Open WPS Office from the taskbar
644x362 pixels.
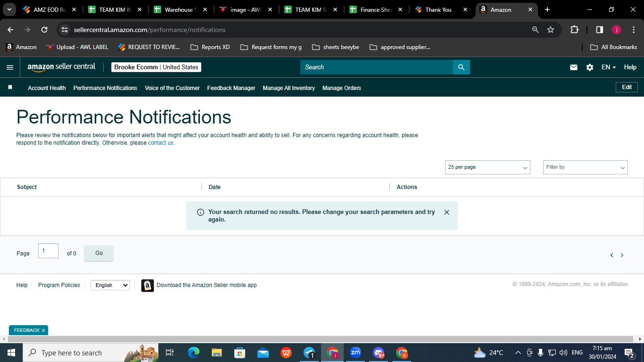click(286, 353)
